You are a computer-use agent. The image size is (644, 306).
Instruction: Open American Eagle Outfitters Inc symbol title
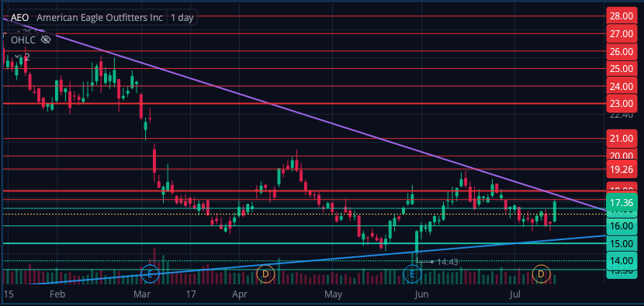tap(100, 18)
